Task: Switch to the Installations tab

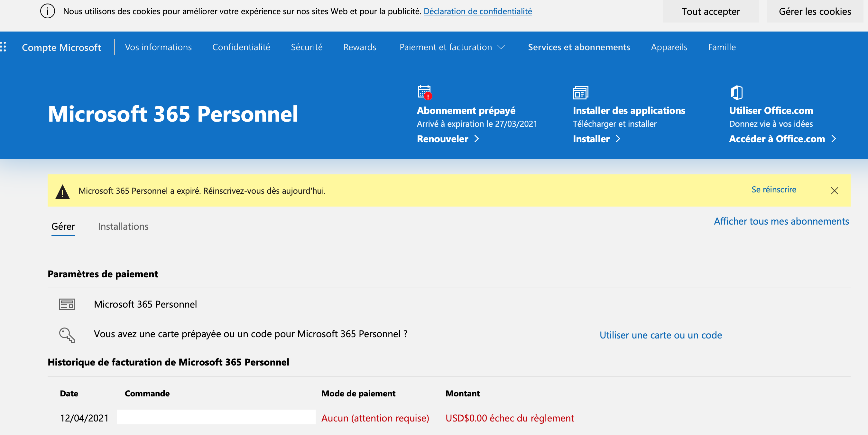Action: coord(123,227)
